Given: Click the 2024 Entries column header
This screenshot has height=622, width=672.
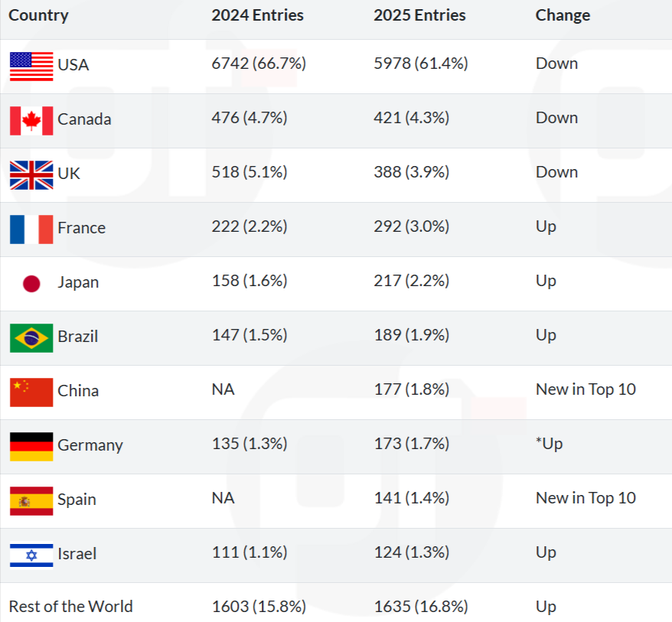Looking at the screenshot, I should 257,15.
